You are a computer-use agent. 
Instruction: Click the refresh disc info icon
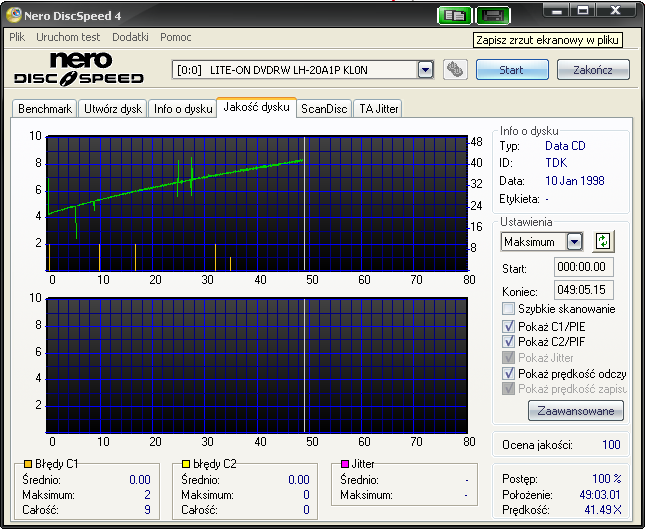(603, 241)
